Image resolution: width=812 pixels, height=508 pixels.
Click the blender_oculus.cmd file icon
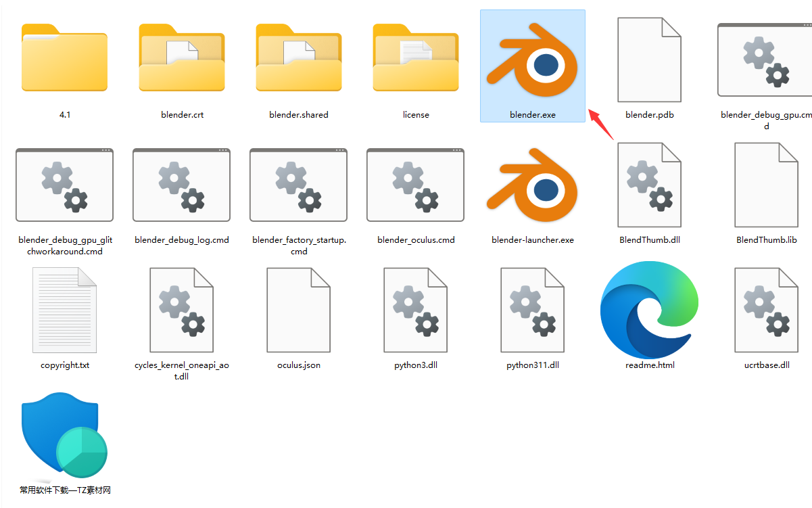[x=415, y=186]
